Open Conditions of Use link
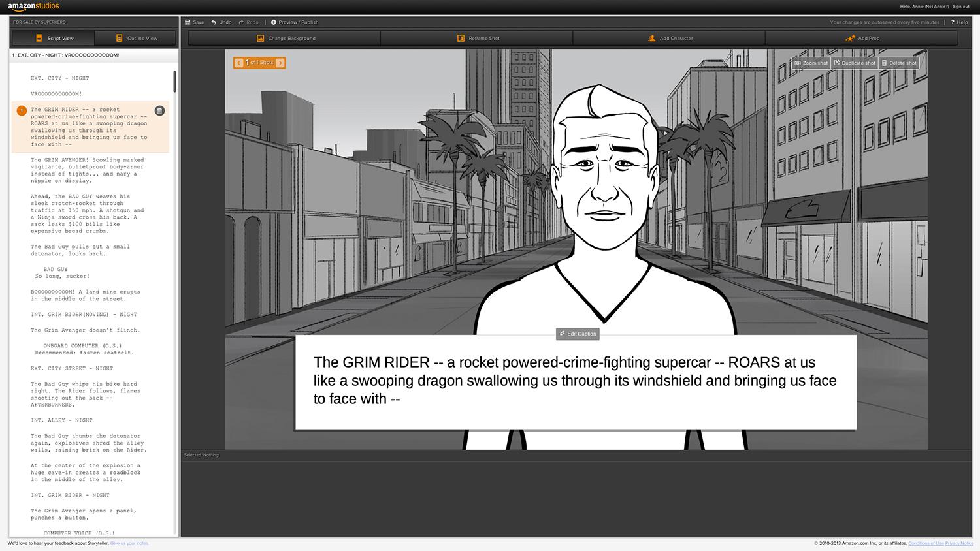Image resolution: width=980 pixels, height=551 pixels. (926, 543)
